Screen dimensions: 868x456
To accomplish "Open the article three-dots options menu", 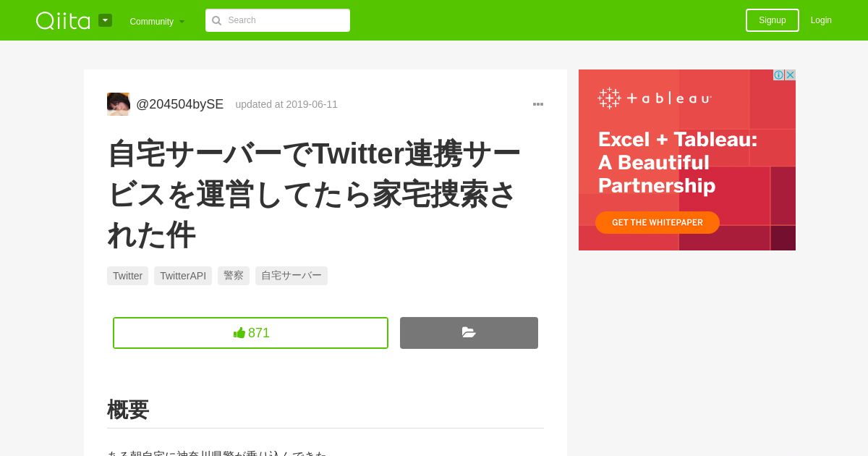I will pyautogui.click(x=538, y=104).
